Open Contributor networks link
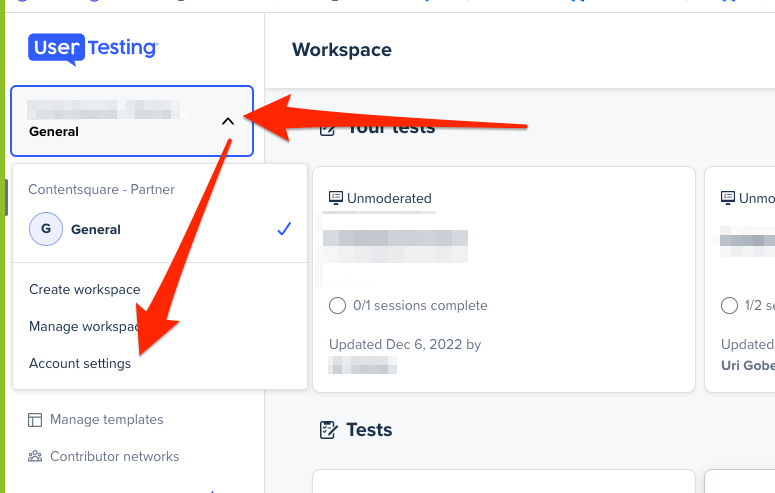Image resolution: width=775 pixels, height=493 pixels. coord(115,456)
